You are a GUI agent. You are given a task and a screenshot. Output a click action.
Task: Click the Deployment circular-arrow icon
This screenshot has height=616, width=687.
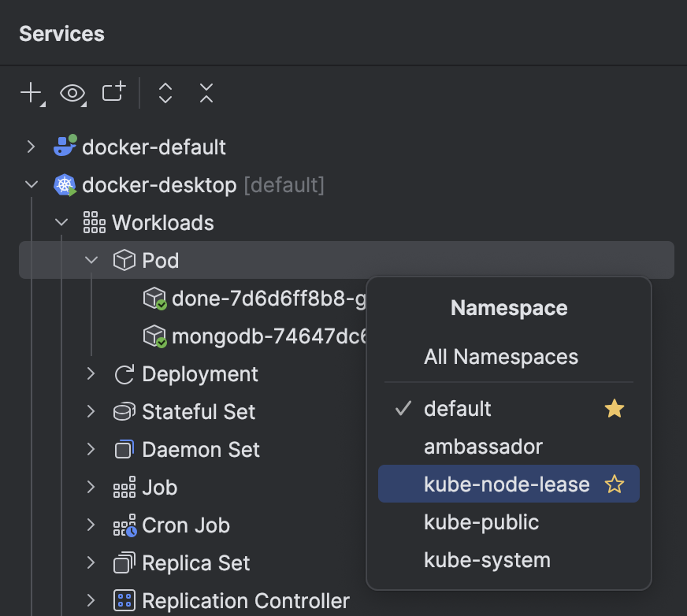point(123,374)
